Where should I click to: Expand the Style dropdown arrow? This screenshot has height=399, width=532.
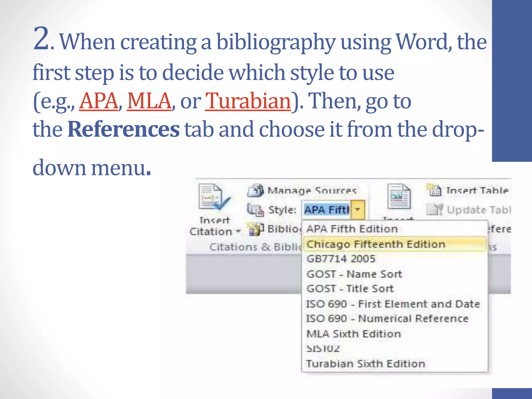pyautogui.click(x=358, y=209)
